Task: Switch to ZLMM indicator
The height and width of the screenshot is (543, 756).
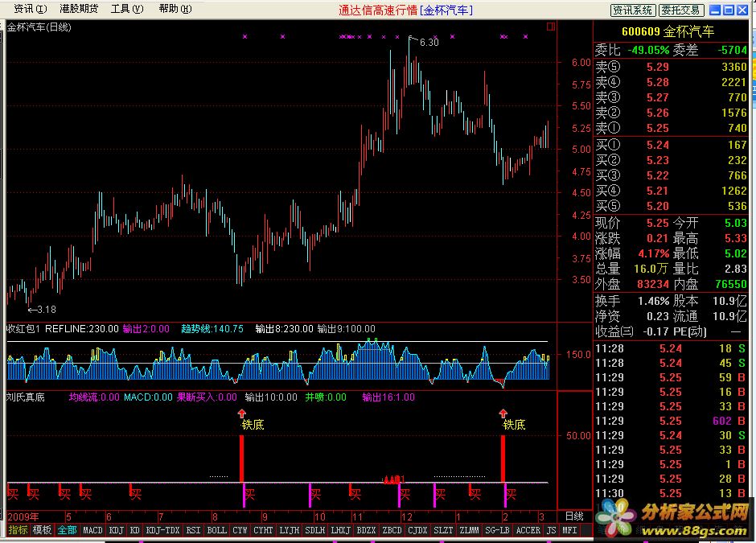Action: (x=469, y=530)
